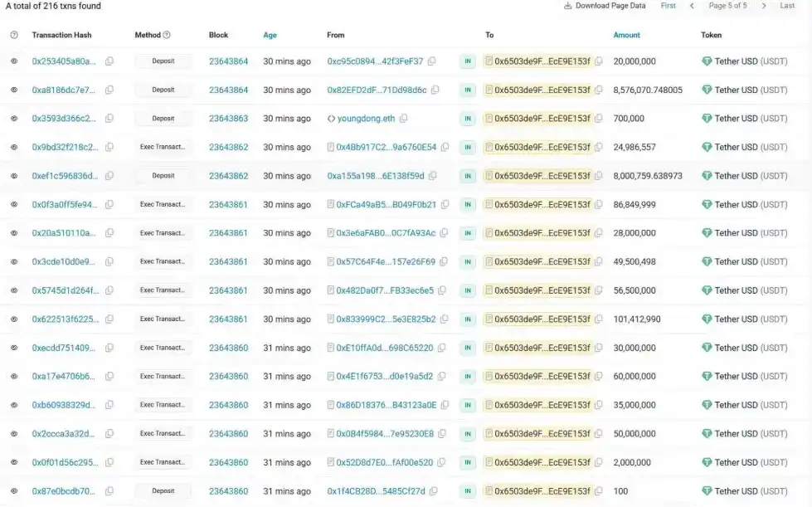812x507 pixels.
Task: Copy from address 0xc95c0894...42f3FeF37
Action: click(x=431, y=61)
